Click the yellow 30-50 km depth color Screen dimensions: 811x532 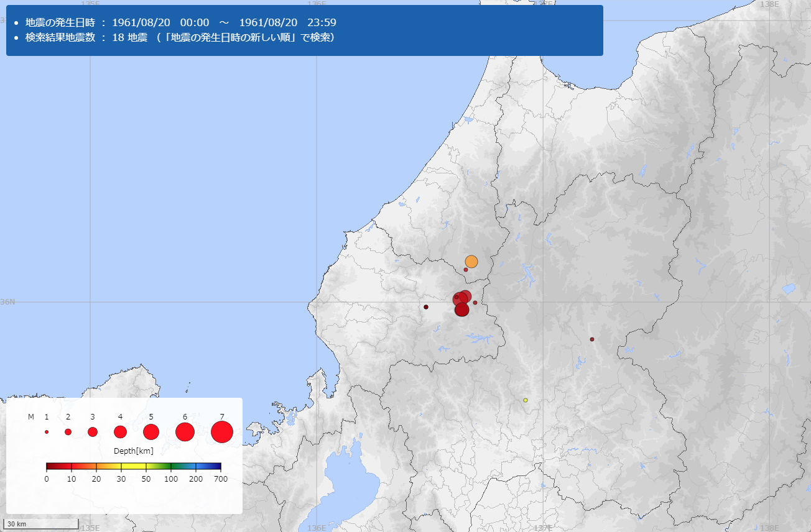(134, 466)
